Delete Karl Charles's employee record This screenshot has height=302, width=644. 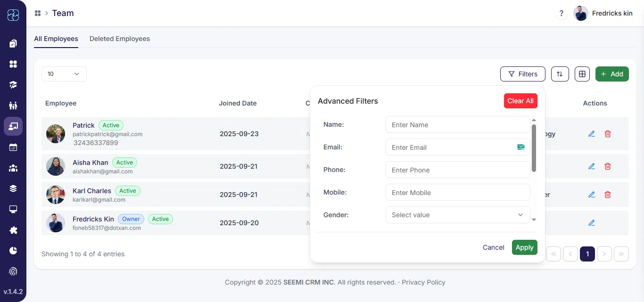[608, 195]
